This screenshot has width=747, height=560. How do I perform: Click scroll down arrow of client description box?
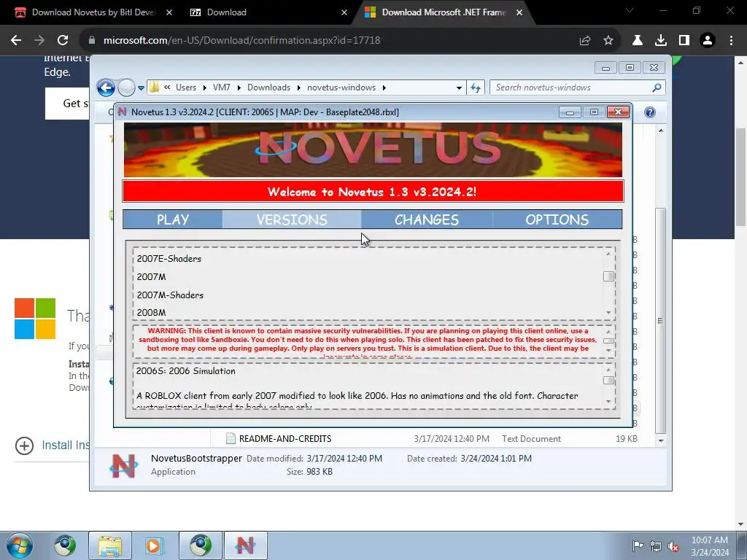(608, 402)
